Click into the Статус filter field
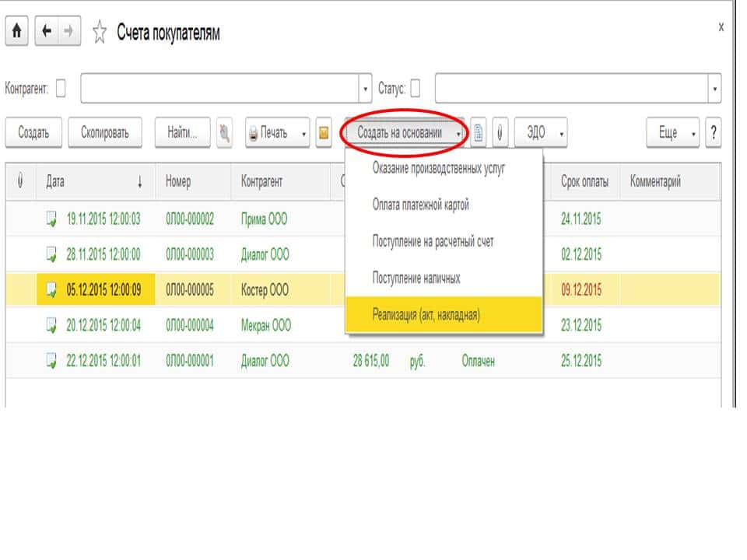Screen dimensions: 747x560 [x=572, y=89]
